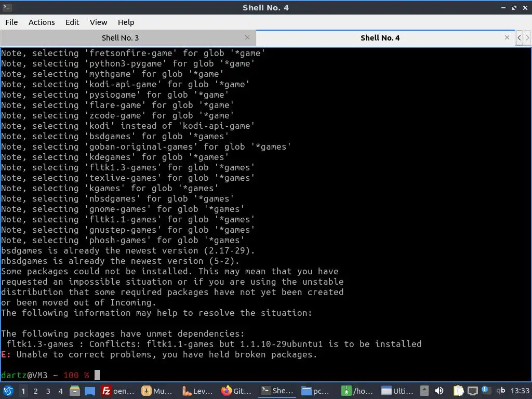Click the qBittorrent tray icon
Viewport: 532px width, 399px height.
click(x=501, y=391)
